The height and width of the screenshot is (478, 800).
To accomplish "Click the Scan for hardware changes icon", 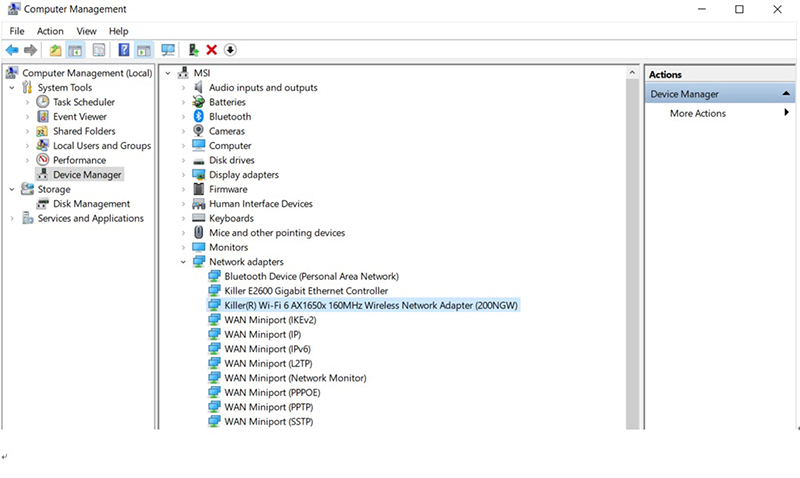I will [168, 50].
